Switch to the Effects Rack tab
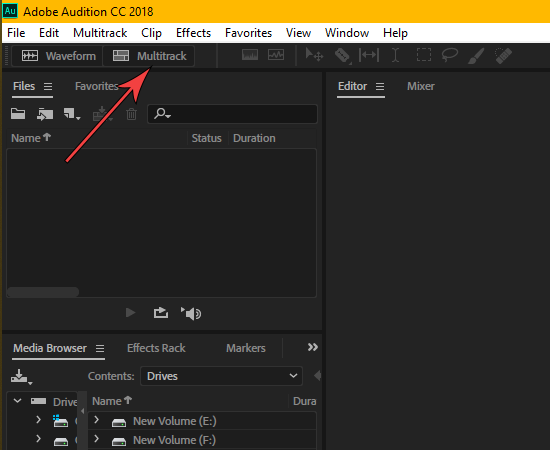Screen dimensions: 550x450 tap(156, 348)
